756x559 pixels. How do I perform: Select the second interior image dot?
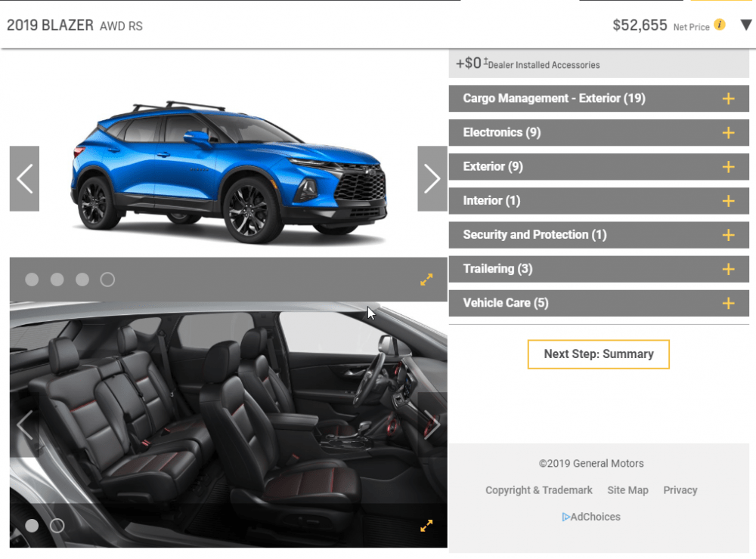57,526
